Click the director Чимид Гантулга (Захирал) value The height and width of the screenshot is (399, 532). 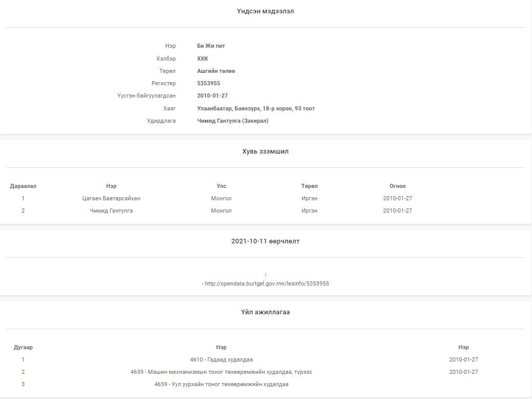coord(232,121)
